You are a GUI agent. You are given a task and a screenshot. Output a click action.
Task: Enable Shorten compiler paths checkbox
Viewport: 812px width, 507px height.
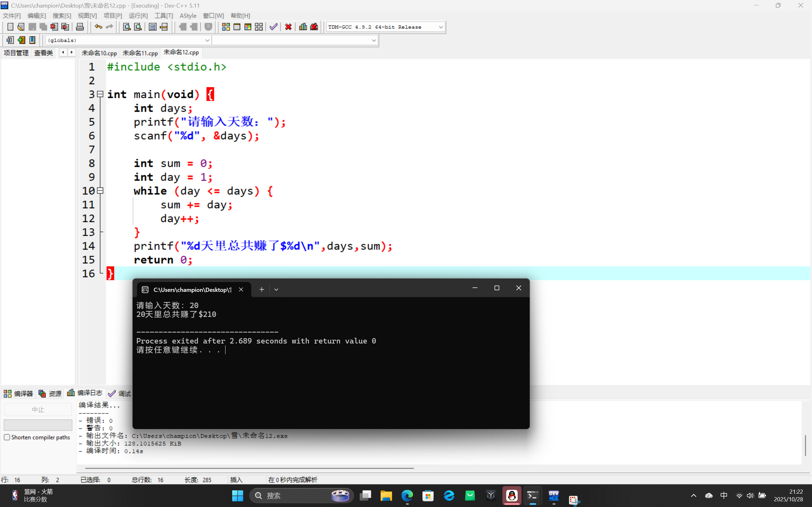(x=7, y=437)
